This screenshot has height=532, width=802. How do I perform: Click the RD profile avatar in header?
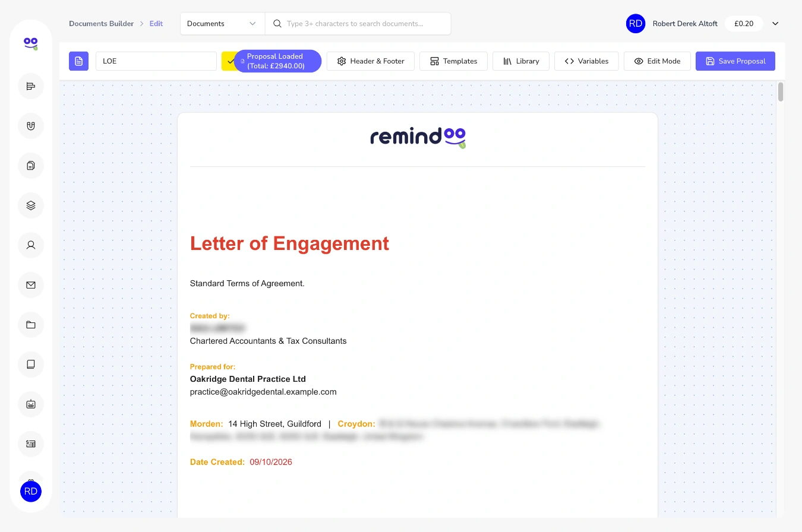click(636, 24)
